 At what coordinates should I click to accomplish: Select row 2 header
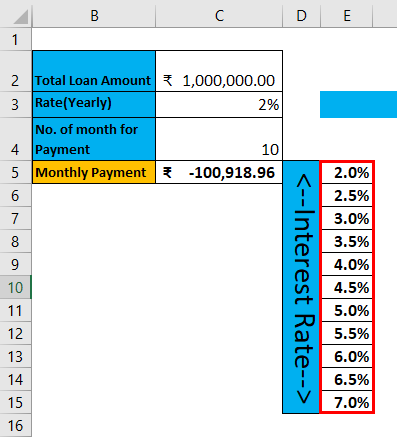tap(15, 71)
